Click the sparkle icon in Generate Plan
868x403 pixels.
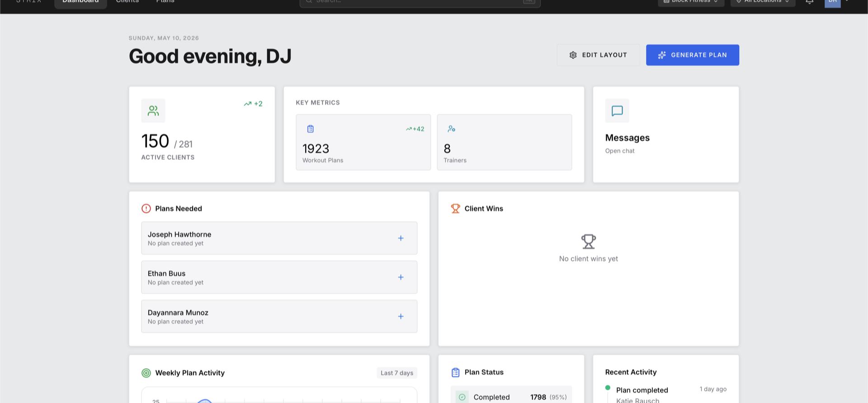click(662, 55)
